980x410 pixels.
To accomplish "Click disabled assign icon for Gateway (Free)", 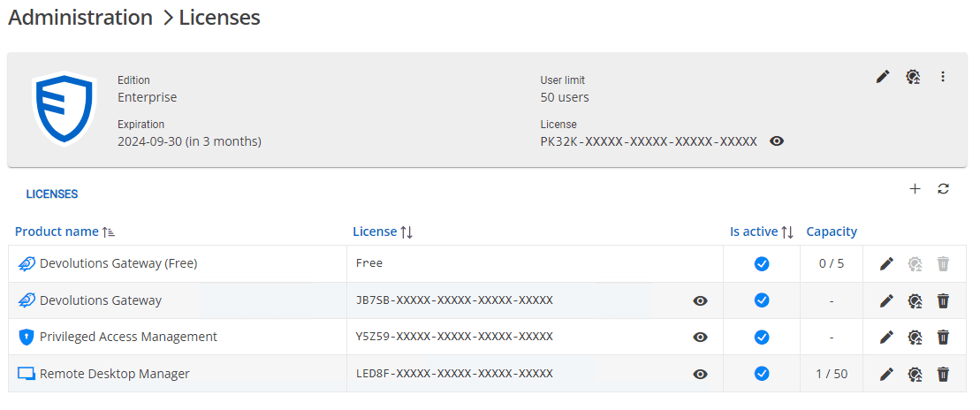I will point(915,263).
